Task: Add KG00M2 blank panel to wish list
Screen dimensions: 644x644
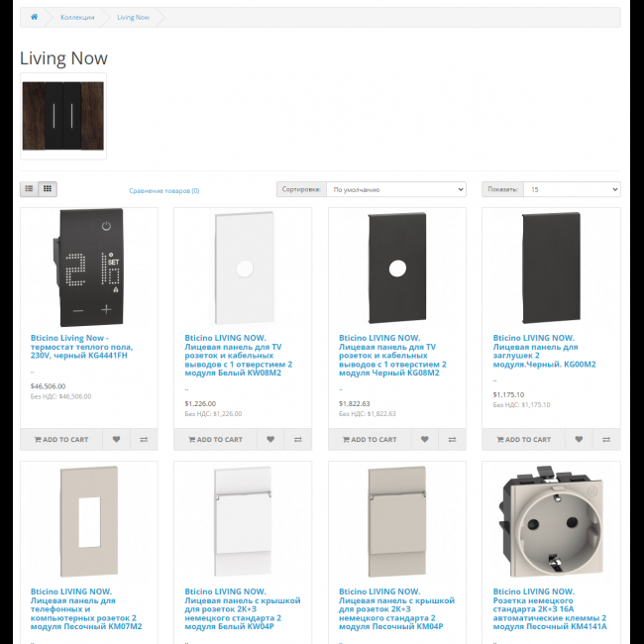Action: tap(579, 439)
